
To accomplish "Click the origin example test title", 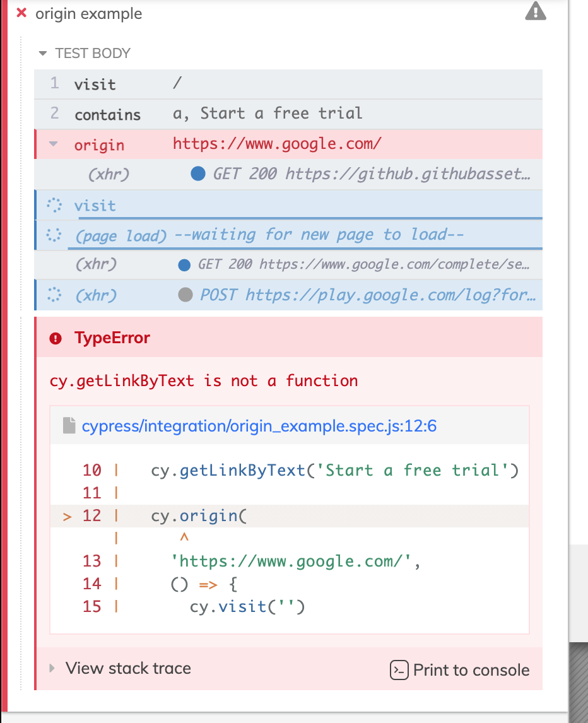I will [x=88, y=13].
